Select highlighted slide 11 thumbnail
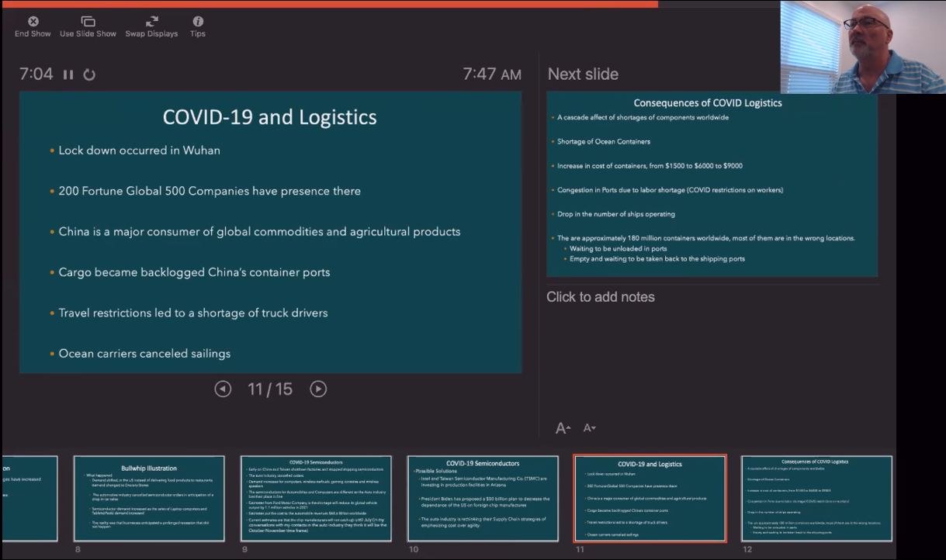946x560 pixels. [x=650, y=498]
